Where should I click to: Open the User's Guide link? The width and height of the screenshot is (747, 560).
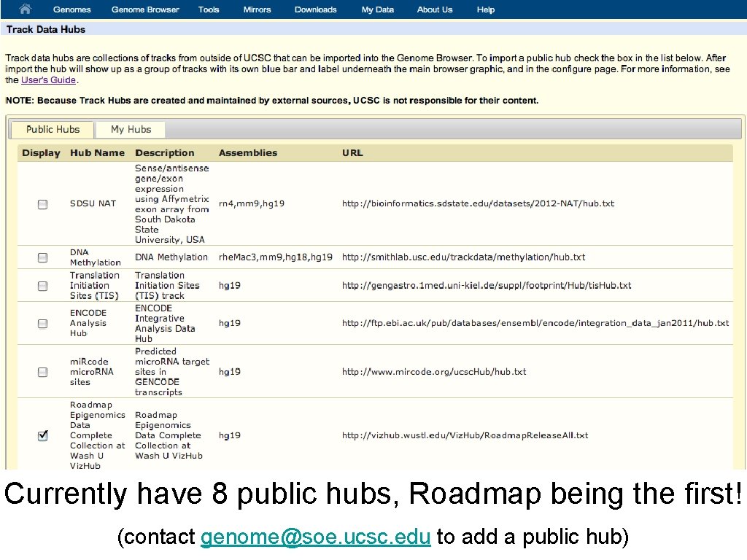[x=48, y=79]
